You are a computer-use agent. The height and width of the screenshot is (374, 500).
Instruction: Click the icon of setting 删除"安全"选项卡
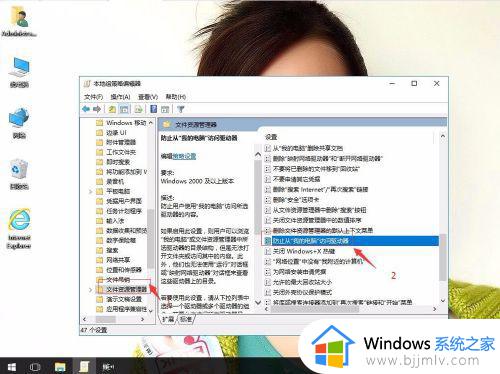pos(268,200)
